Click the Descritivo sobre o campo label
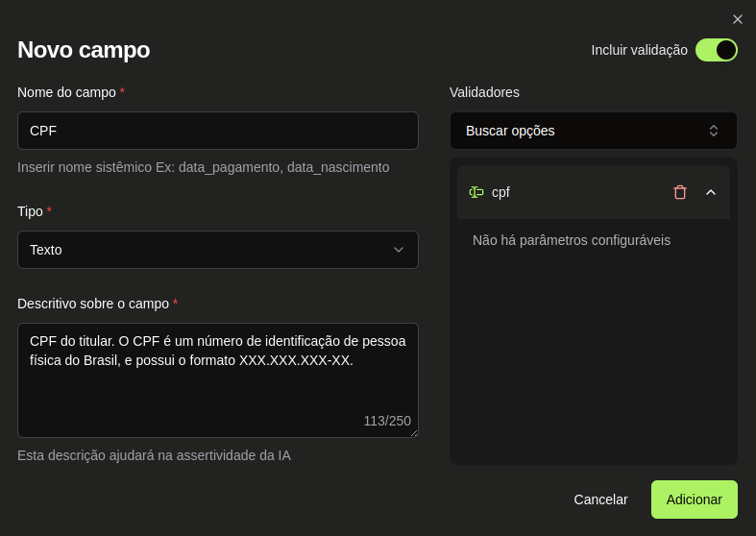Screen dimensions: 756x536 coord(92,304)
